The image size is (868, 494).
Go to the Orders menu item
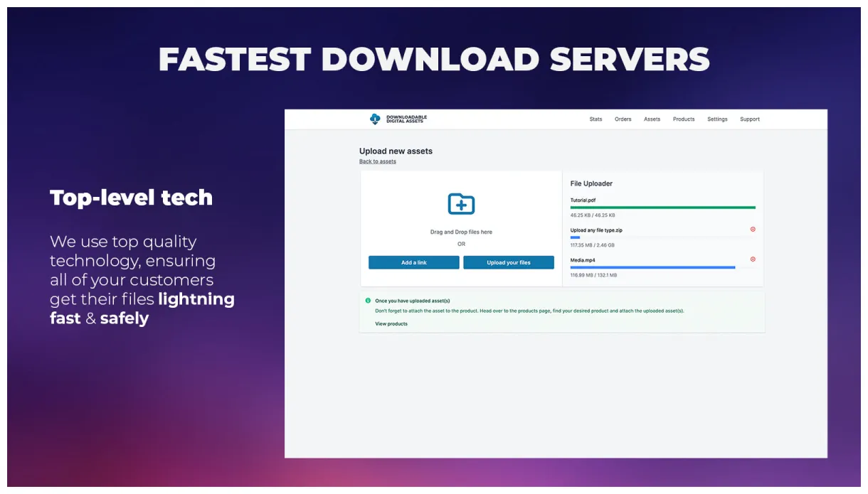[x=623, y=119]
